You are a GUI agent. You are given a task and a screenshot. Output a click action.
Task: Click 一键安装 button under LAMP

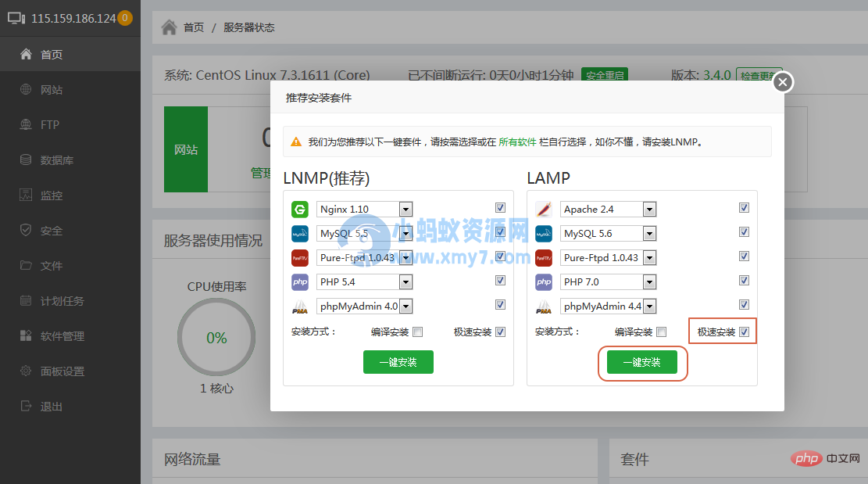(642, 362)
